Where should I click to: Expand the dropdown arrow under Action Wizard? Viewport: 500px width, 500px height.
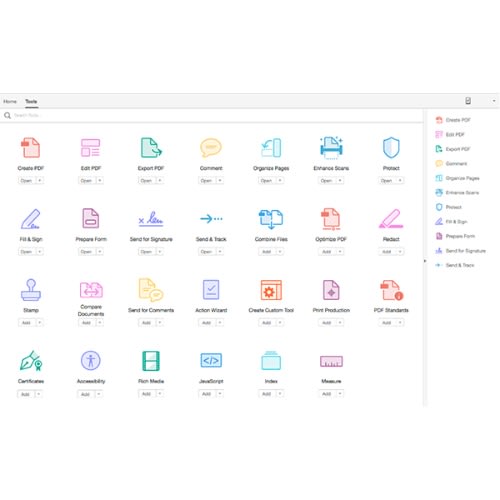coord(220,322)
